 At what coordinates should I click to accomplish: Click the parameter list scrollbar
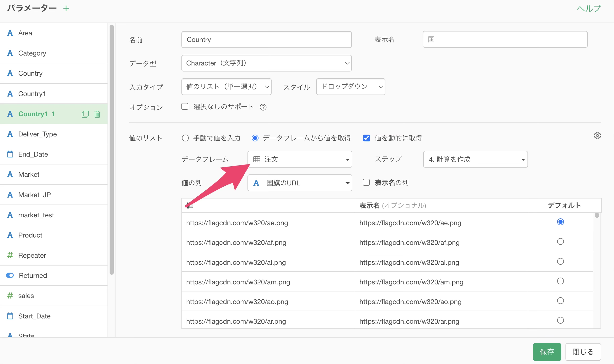click(112, 149)
